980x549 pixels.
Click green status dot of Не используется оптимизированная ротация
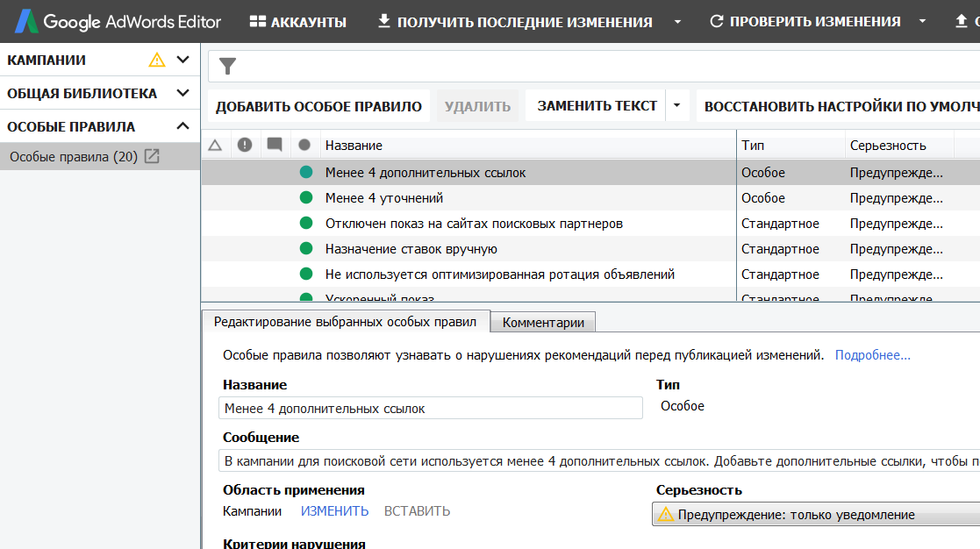click(x=305, y=274)
